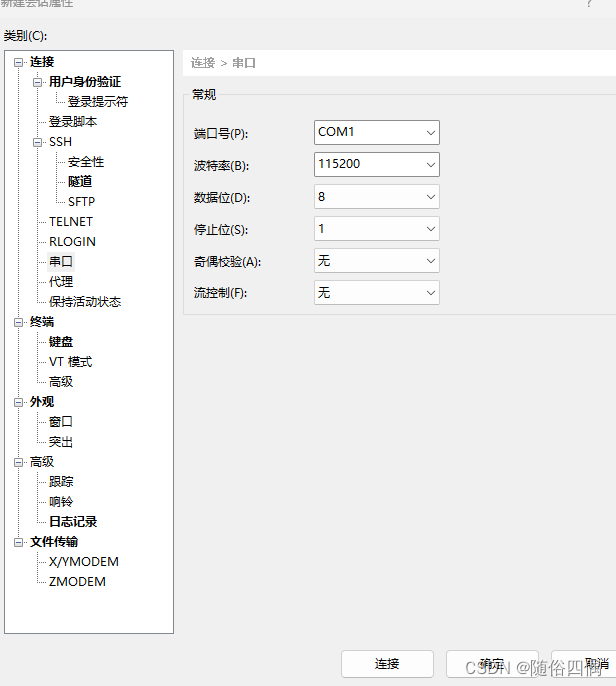Select 串口 tree item
616x686 pixels.
[61, 262]
